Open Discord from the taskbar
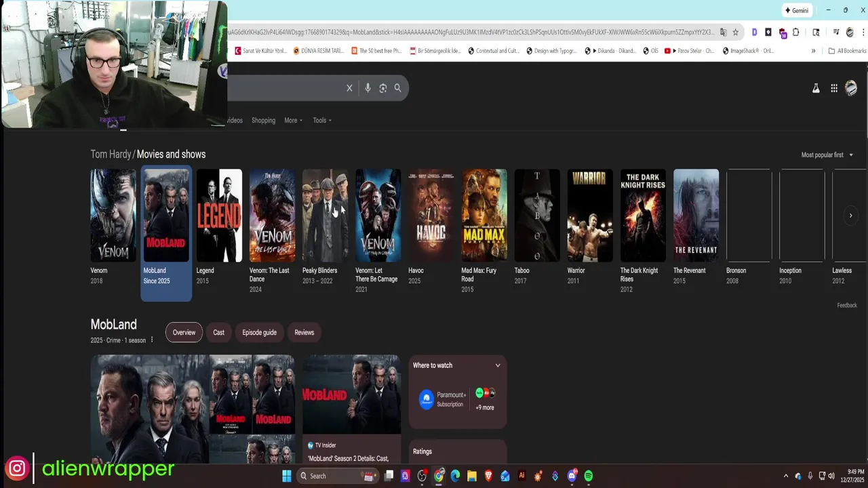The image size is (868, 488). 572,476
